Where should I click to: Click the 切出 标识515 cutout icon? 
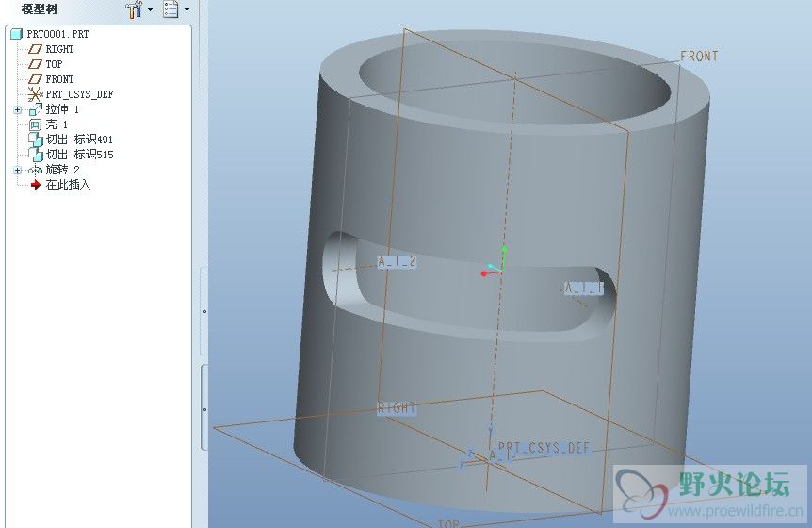[x=35, y=155]
